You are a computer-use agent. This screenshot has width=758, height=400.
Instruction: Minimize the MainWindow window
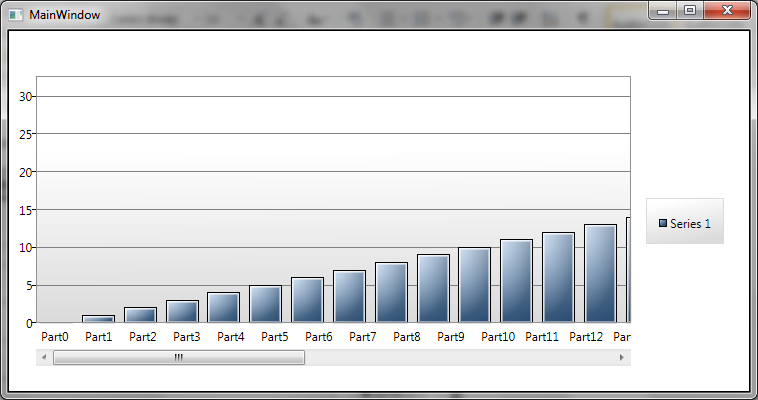[663, 11]
